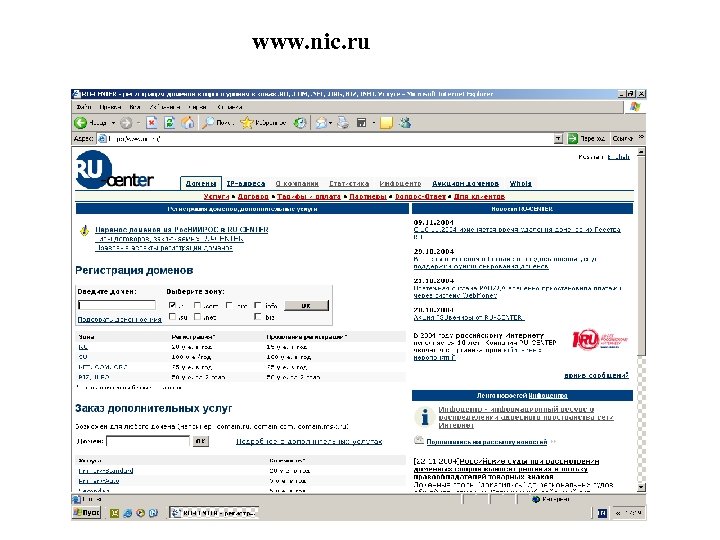720x540 pixels.
Task: Click the page scrollbar down arrow
Action: click(x=641, y=487)
